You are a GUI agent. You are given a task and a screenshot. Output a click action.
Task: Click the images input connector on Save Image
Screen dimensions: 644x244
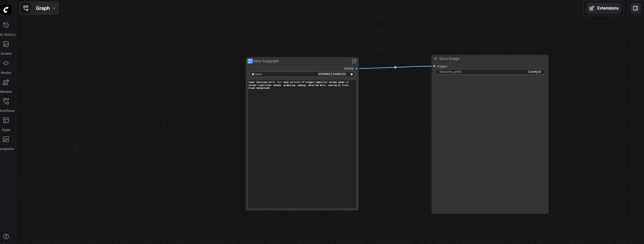point(434,66)
